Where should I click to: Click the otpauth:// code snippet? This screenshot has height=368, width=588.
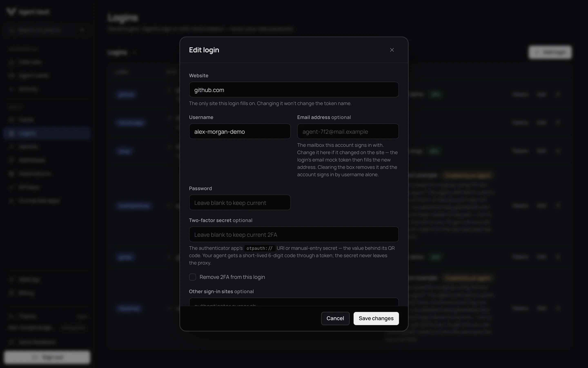click(x=259, y=248)
